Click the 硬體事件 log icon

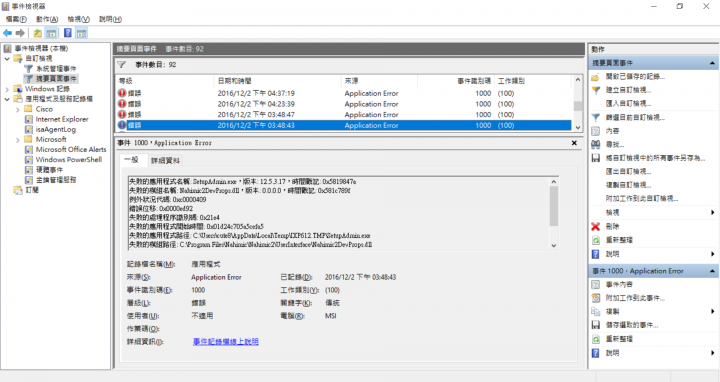[x=28, y=169]
